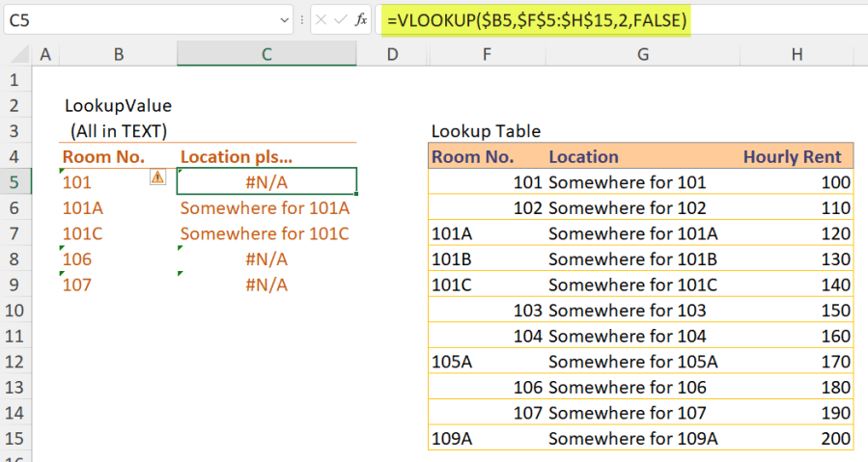Click the Insert Function fx icon
The height and width of the screenshot is (462, 868).
[361, 19]
